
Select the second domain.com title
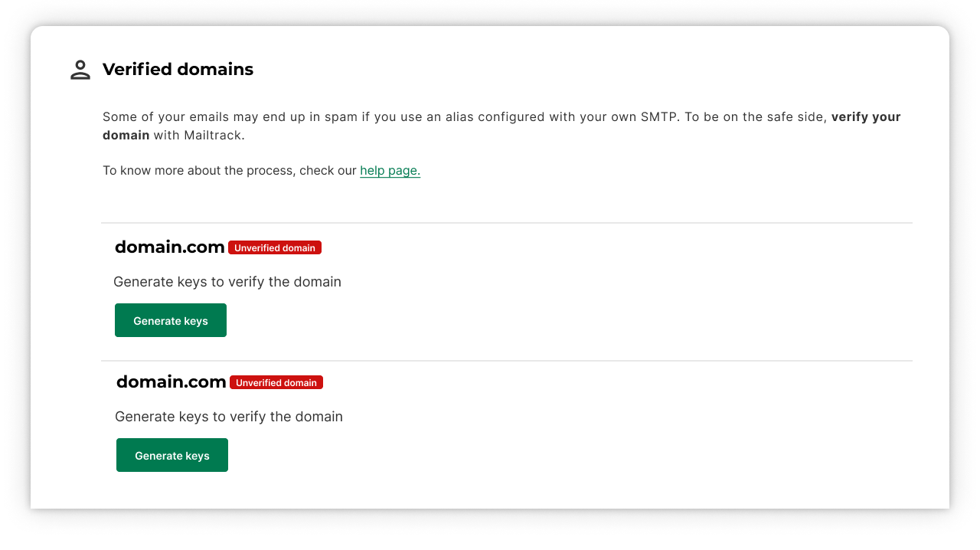pos(171,381)
